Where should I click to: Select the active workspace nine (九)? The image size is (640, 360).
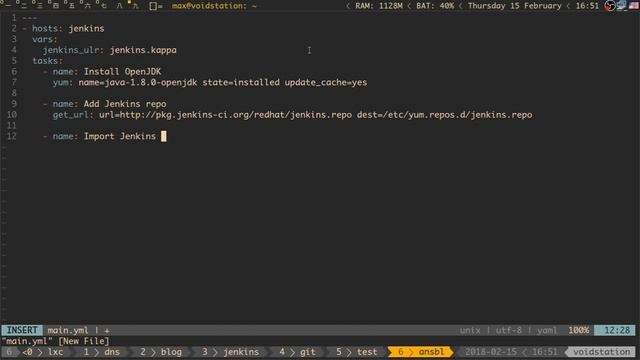pyautogui.click(x=134, y=5)
